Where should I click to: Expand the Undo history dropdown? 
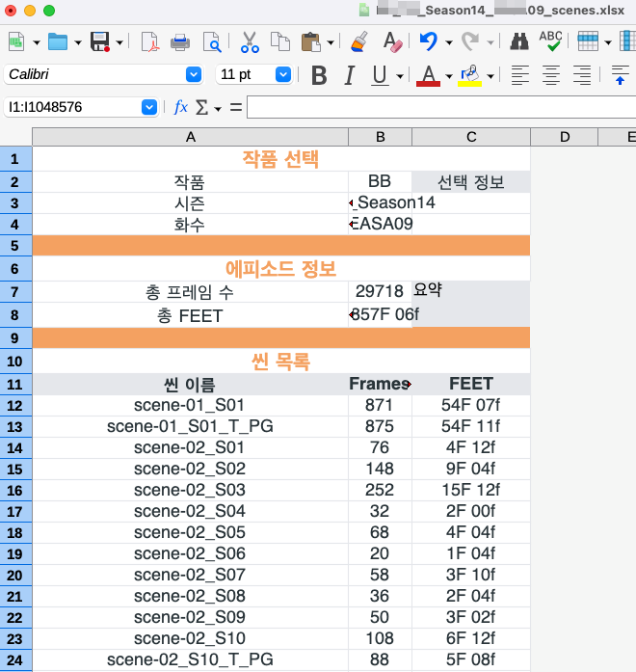[449, 42]
